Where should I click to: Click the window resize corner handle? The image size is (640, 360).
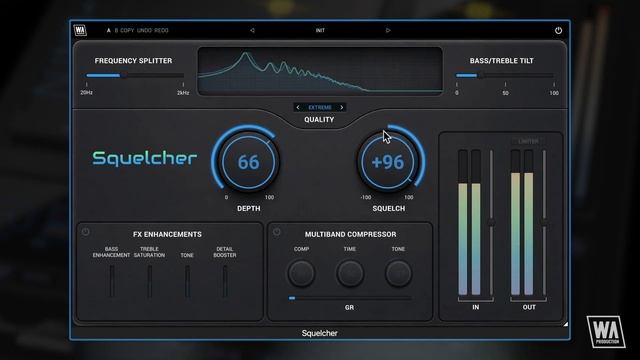(x=565, y=324)
